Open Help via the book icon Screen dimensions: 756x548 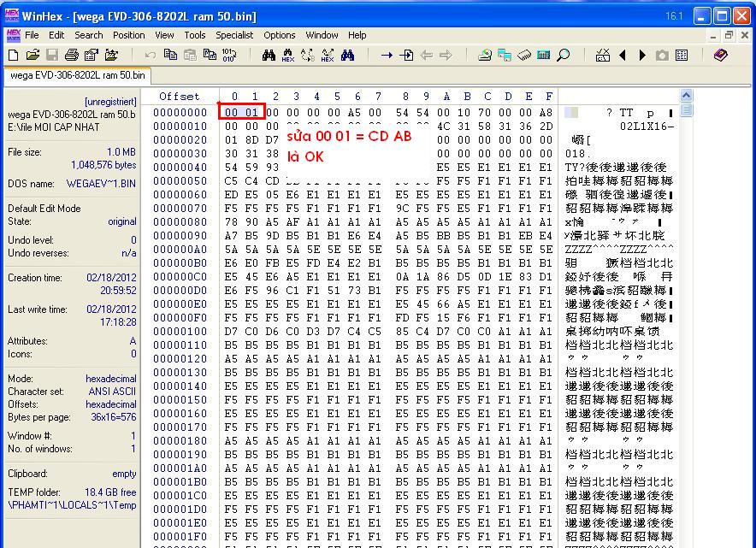pyautogui.click(x=720, y=55)
